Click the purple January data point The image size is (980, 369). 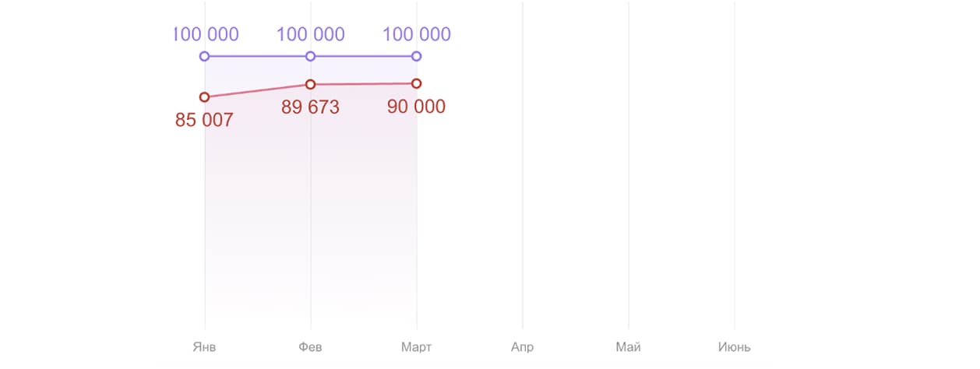[x=204, y=56]
